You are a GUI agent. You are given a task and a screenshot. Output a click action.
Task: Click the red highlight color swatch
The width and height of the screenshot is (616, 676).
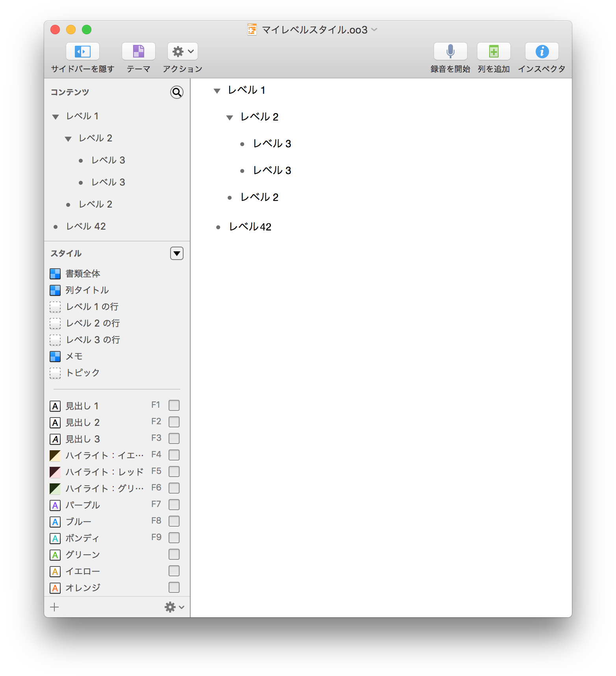55,472
